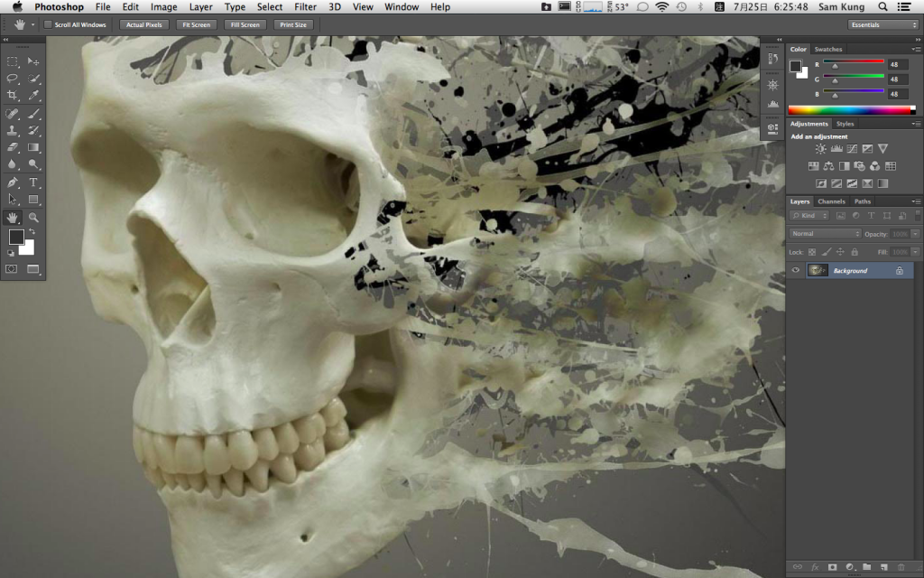The width and height of the screenshot is (924, 578).
Task: Select the Eyedropper tool
Action: (x=33, y=95)
